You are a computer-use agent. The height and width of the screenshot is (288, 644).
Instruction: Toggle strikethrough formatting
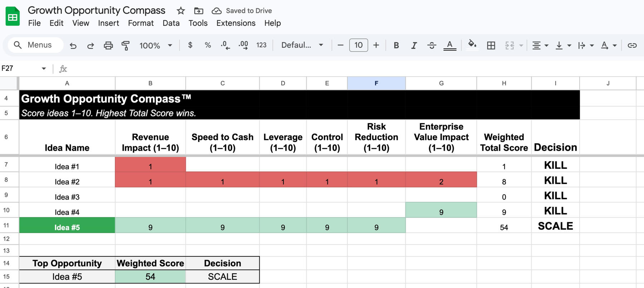tap(431, 45)
